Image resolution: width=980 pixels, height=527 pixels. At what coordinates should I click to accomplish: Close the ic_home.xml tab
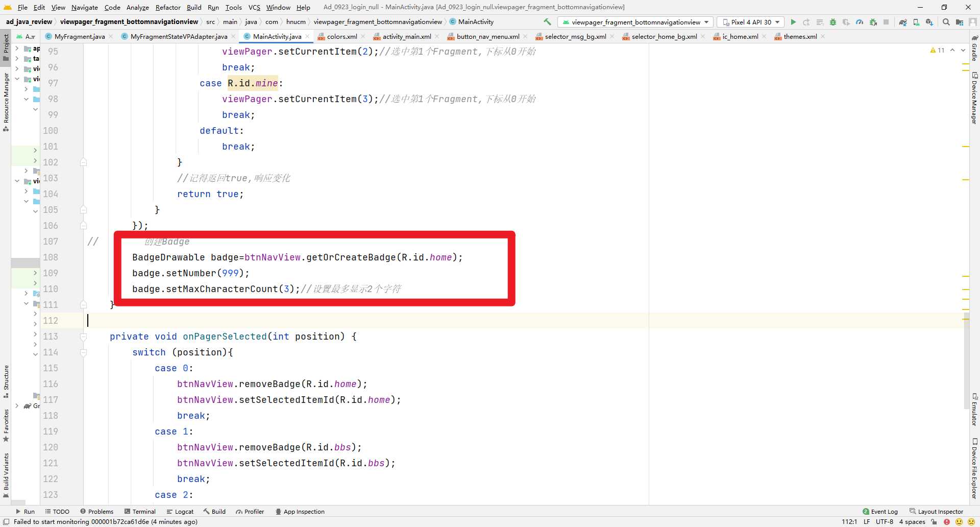pyautogui.click(x=764, y=36)
